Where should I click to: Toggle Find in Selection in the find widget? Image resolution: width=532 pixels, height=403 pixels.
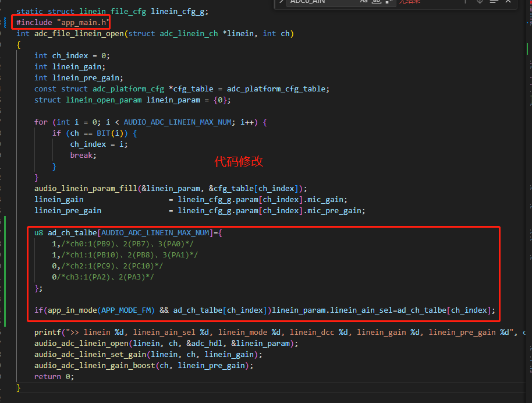[x=494, y=1]
